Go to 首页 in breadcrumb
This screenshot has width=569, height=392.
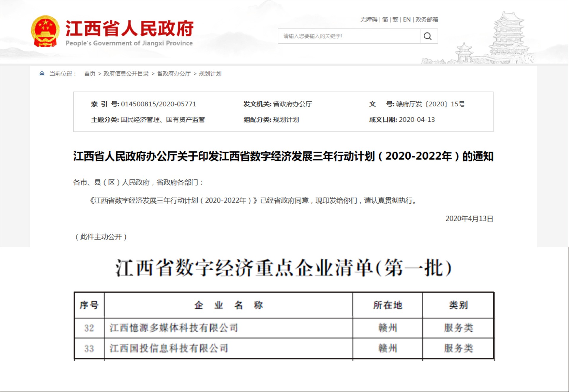90,73
